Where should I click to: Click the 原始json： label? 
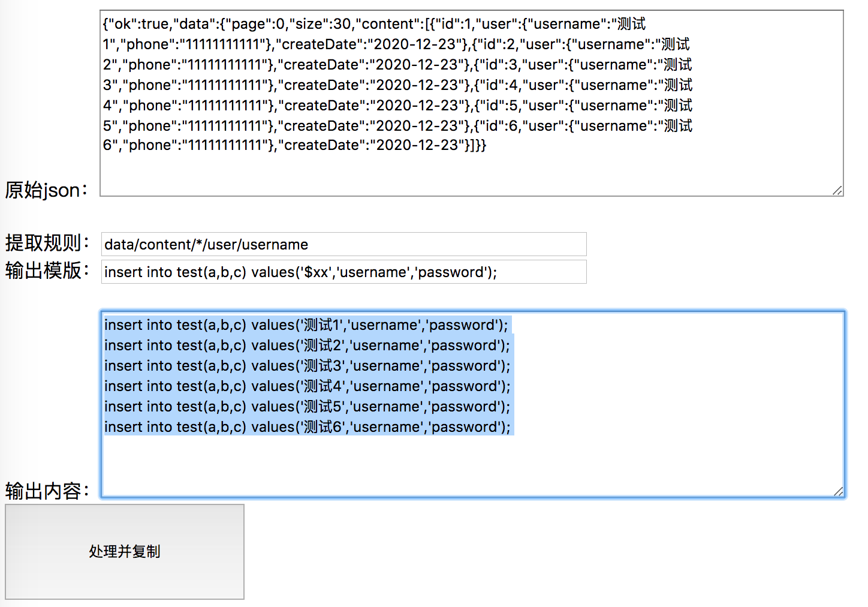(x=47, y=190)
